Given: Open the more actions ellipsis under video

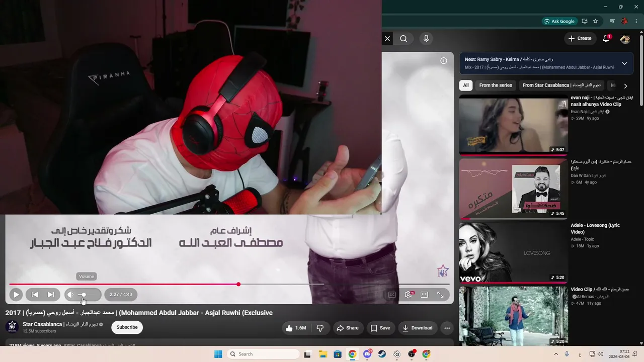Looking at the screenshot, I should (447, 328).
